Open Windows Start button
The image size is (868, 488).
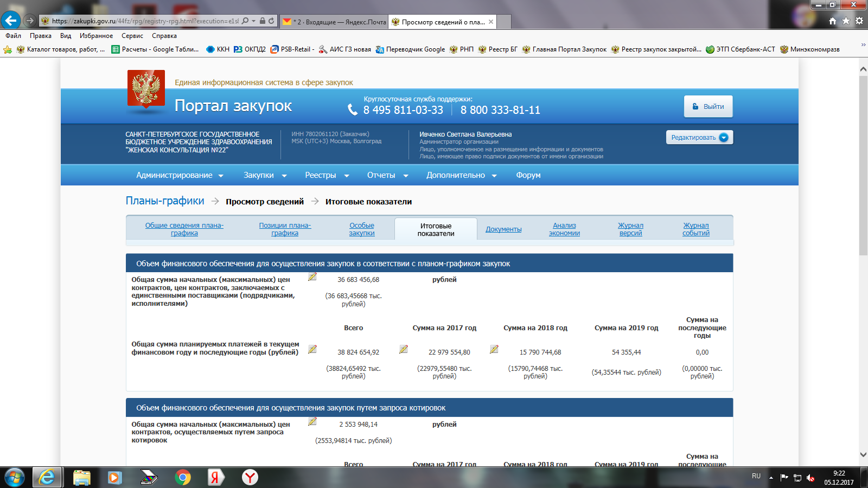click(15, 478)
